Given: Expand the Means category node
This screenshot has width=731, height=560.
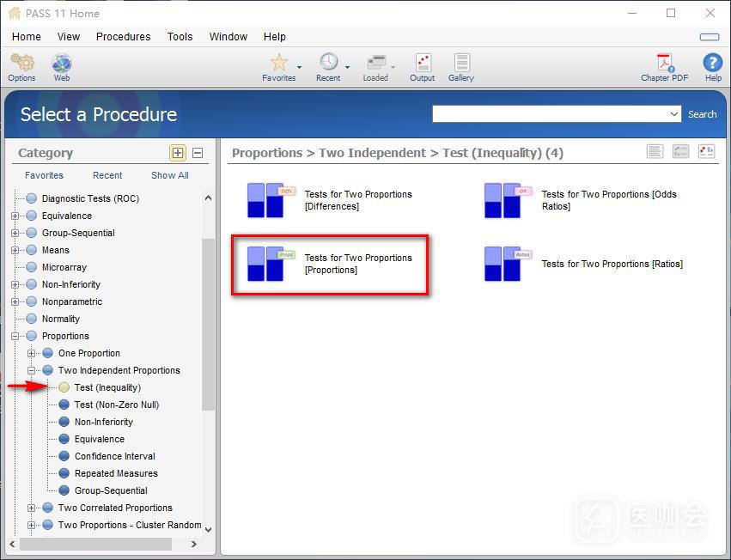Looking at the screenshot, I should tap(15, 250).
